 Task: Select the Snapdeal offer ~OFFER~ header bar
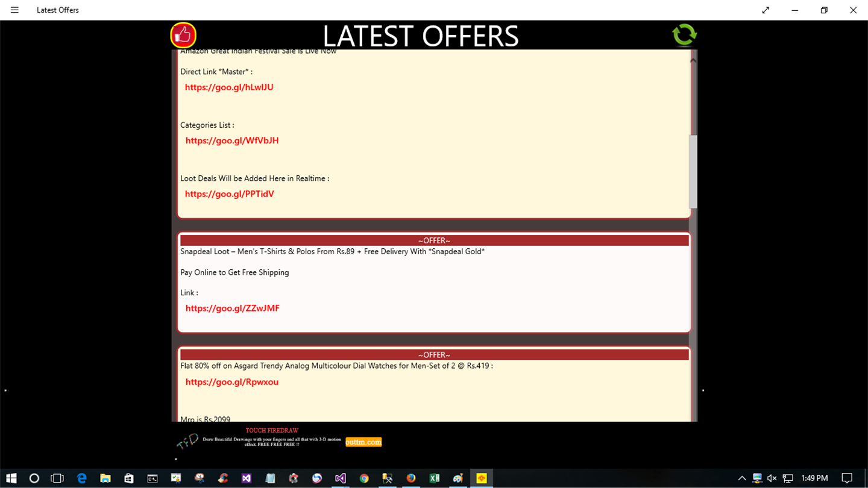coord(434,240)
